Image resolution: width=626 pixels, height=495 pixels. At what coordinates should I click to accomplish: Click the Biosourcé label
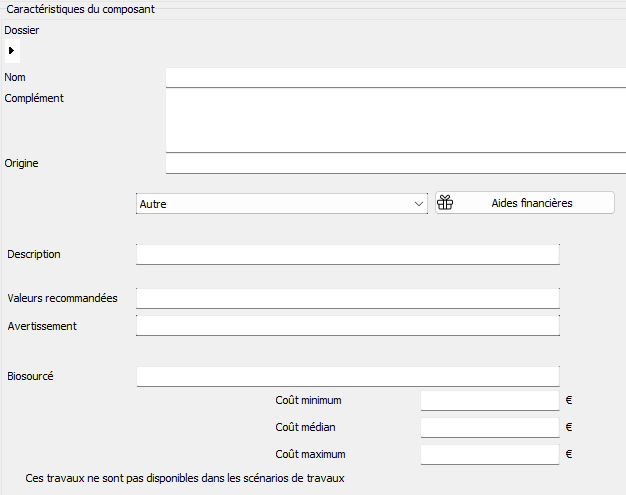(30, 376)
